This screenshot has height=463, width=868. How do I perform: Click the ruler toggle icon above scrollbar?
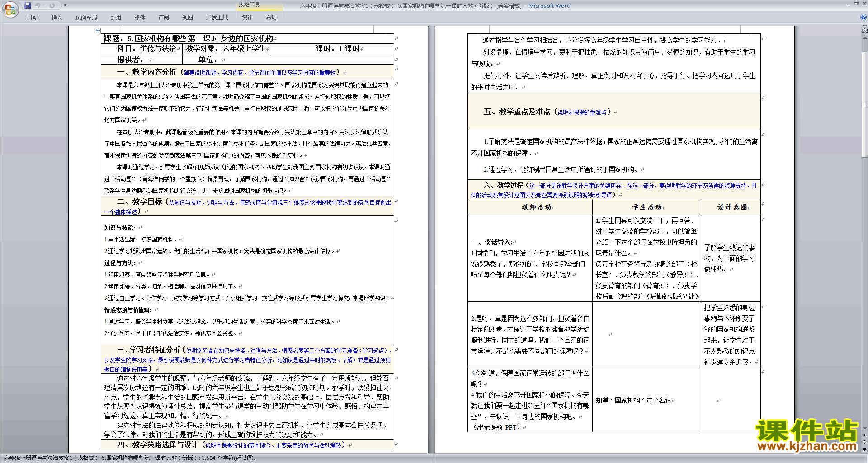(x=864, y=31)
